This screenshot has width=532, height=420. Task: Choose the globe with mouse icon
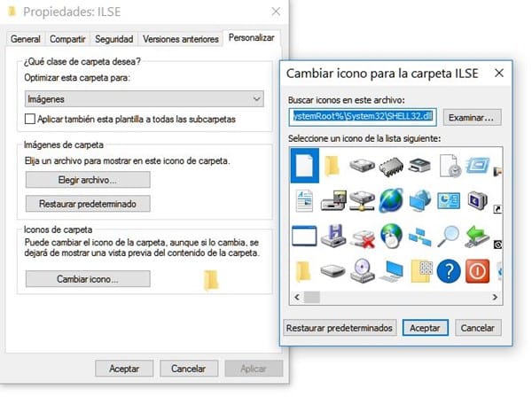tap(391, 236)
